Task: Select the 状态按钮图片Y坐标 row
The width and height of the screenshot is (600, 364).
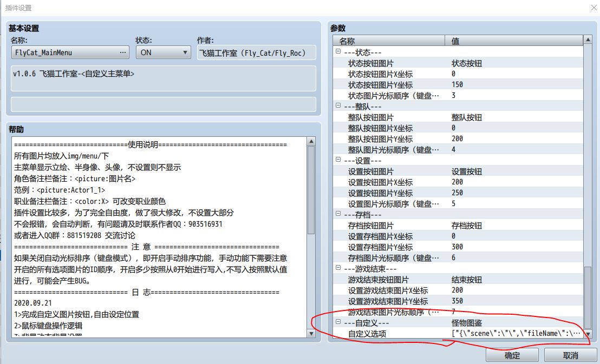Action: click(458, 84)
